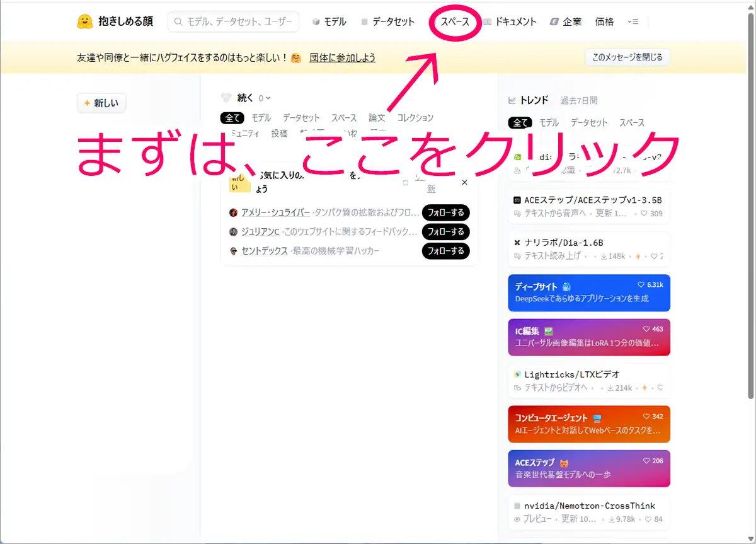This screenshot has height=544, width=756.
Task: Click the heart icon showing 6.31k
Action: [641, 284]
